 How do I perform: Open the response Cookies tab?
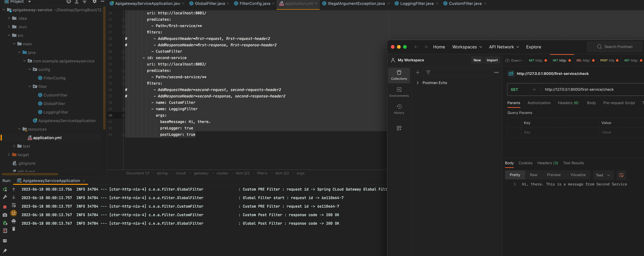(x=525, y=163)
